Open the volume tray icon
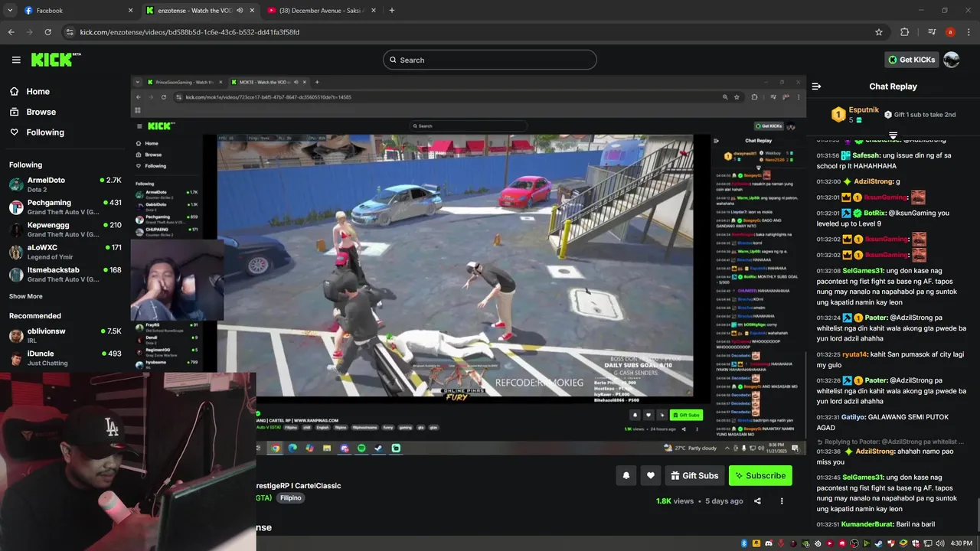The image size is (980, 551). point(940,543)
